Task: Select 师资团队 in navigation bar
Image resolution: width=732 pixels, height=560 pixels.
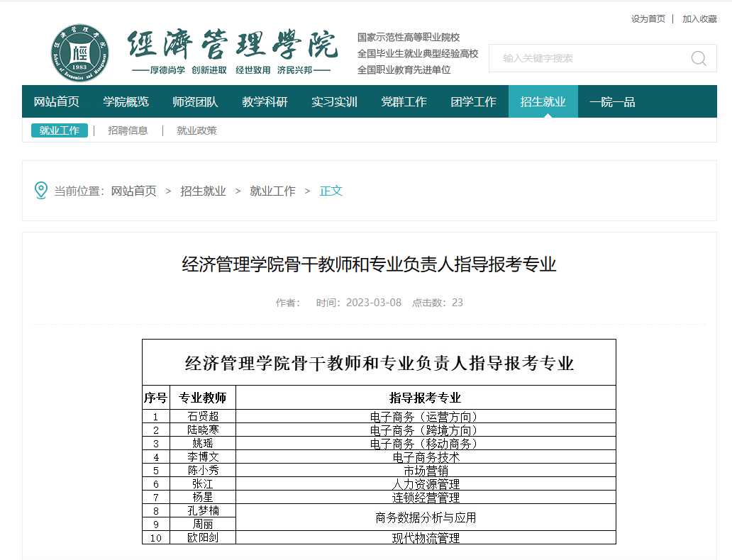Action: pos(196,102)
